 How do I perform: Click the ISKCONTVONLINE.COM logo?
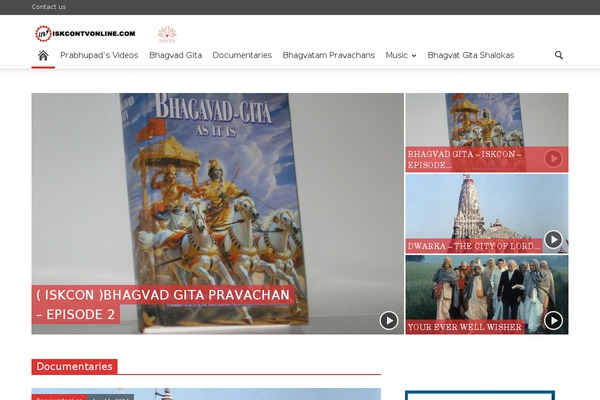(85, 34)
